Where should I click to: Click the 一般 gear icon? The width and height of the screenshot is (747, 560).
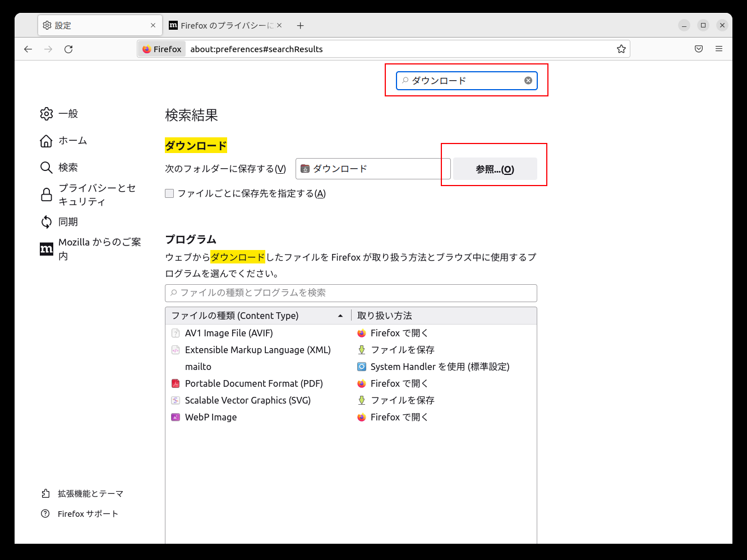(x=47, y=114)
